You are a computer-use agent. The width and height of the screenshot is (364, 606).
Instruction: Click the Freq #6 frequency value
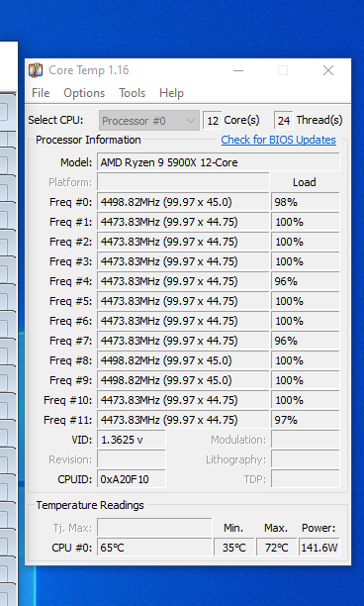click(x=183, y=321)
